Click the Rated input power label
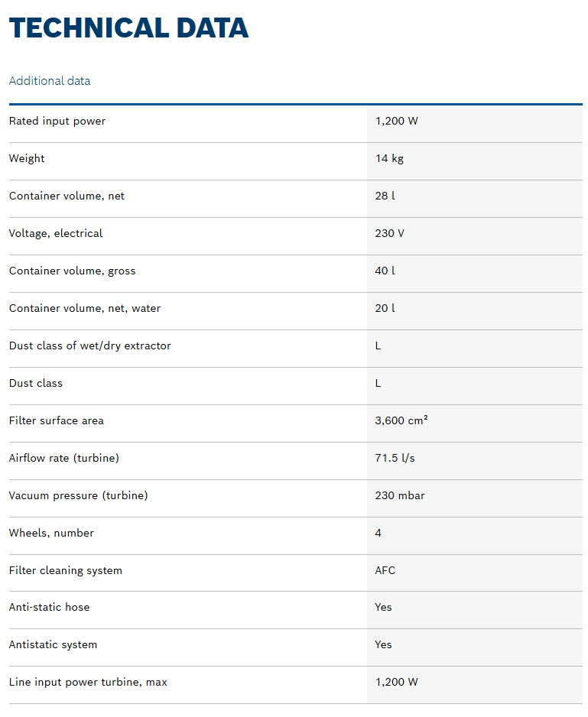The image size is (588, 717). (x=57, y=121)
